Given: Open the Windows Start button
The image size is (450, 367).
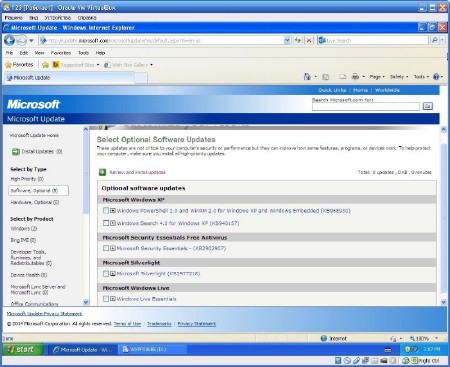Looking at the screenshot, I should point(22,349).
